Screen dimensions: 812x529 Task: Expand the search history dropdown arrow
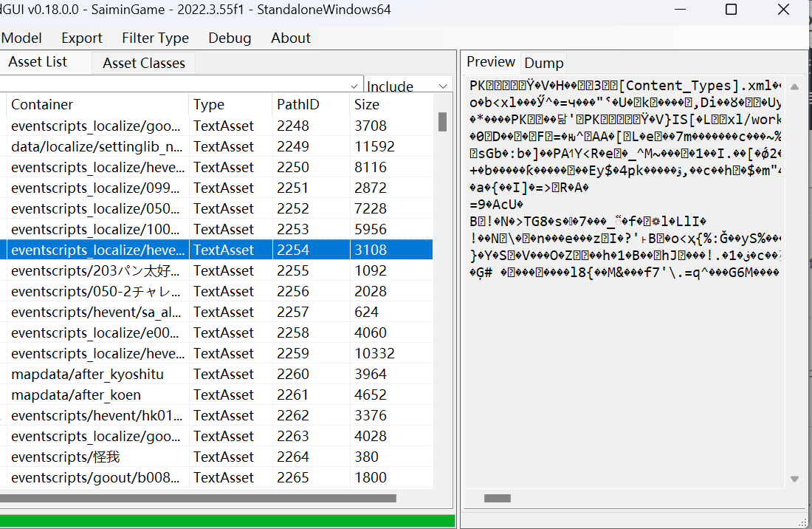tap(356, 85)
